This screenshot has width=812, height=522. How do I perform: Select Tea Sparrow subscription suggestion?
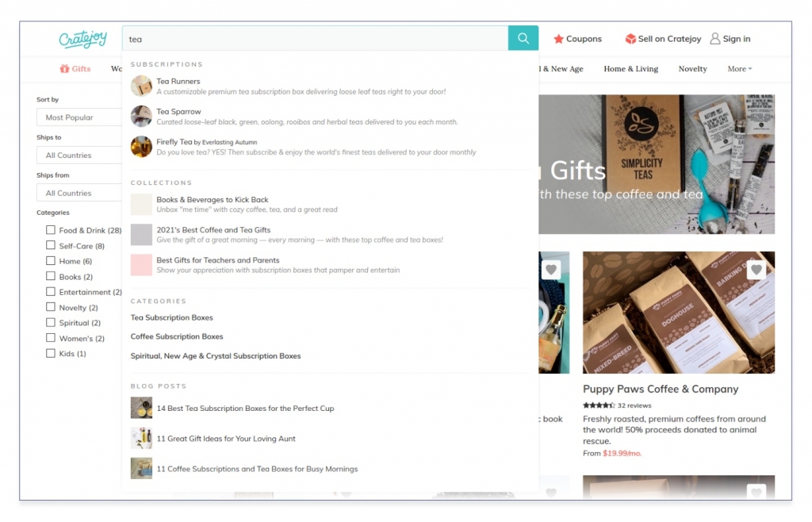(331, 116)
